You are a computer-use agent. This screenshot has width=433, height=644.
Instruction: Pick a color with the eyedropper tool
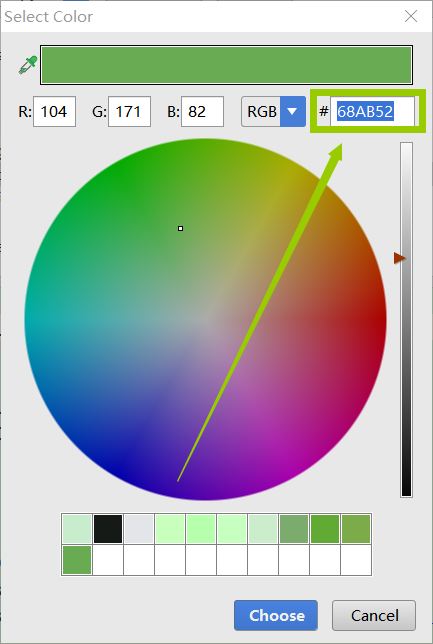coord(28,65)
